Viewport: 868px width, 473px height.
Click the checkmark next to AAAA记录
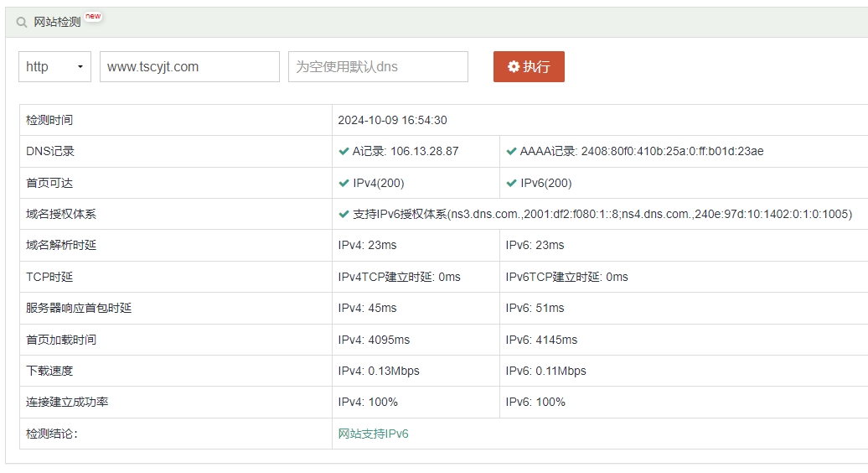[511, 152]
